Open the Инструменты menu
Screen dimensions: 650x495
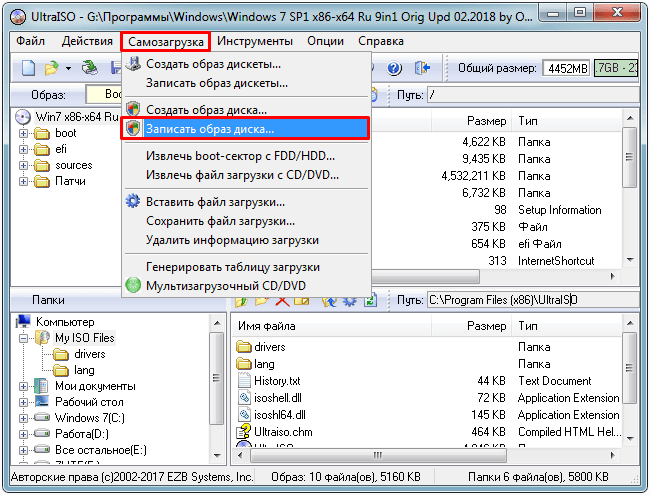[x=255, y=41]
